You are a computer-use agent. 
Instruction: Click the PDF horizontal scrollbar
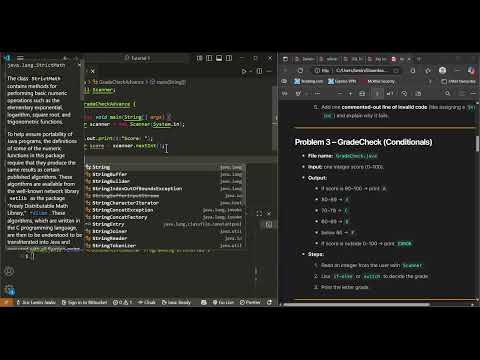(x=357, y=304)
